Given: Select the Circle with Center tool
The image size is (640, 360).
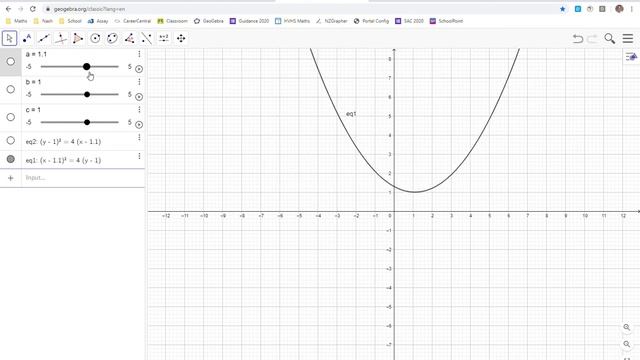Looking at the screenshot, I should click(x=95, y=38).
